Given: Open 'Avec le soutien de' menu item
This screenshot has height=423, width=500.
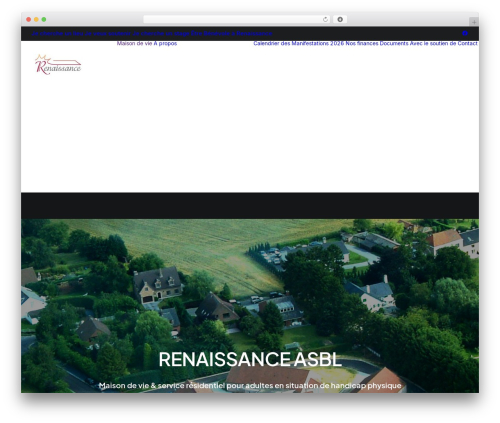Looking at the screenshot, I should pos(433,43).
